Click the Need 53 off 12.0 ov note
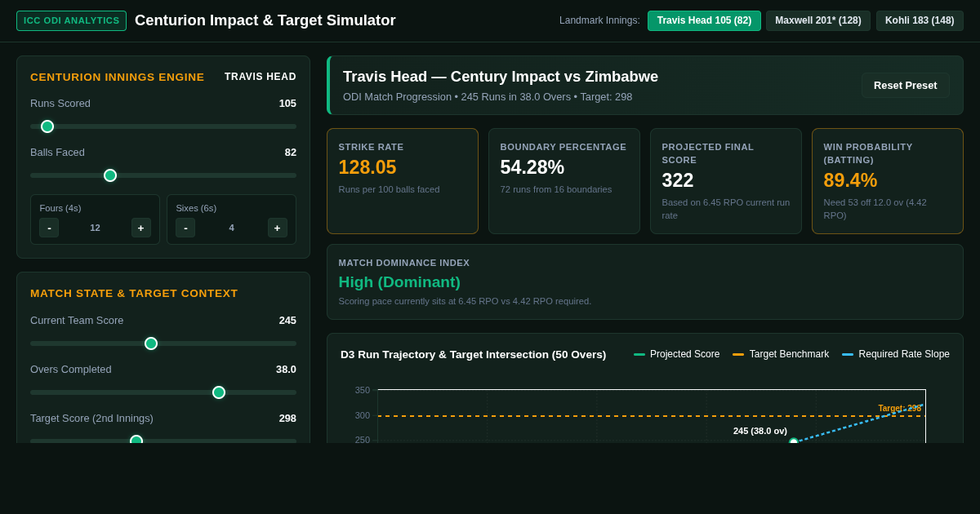Viewport: 980px width, 514px height. point(875,209)
